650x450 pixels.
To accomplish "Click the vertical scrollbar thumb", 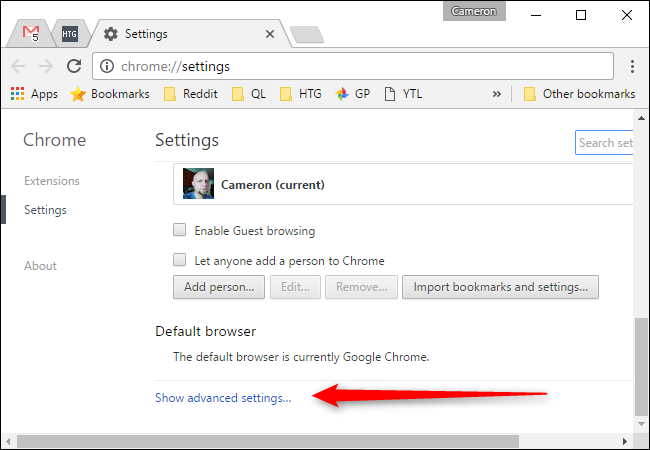I will click(641, 367).
